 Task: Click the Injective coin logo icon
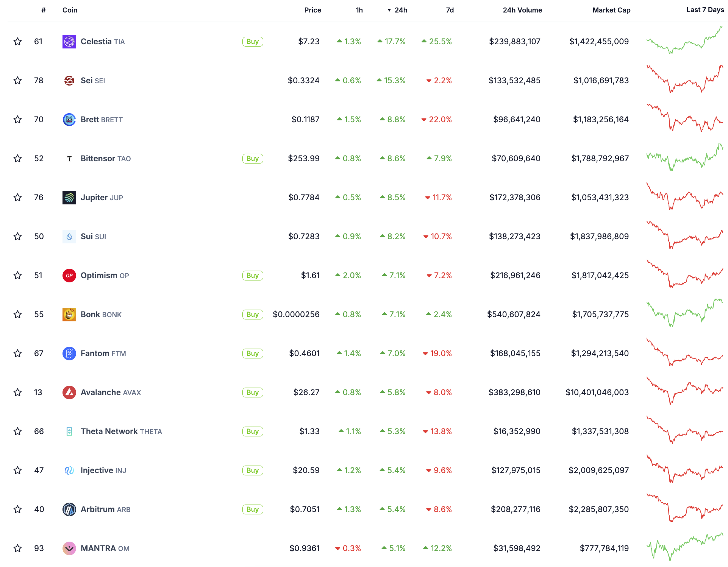point(69,470)
